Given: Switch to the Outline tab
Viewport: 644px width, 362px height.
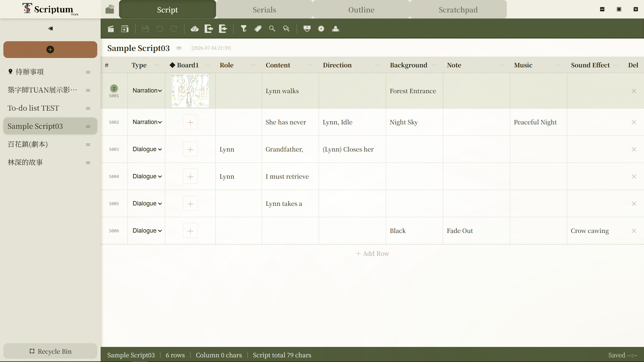Looking at the screenshot, I should (x=361, y=9).
